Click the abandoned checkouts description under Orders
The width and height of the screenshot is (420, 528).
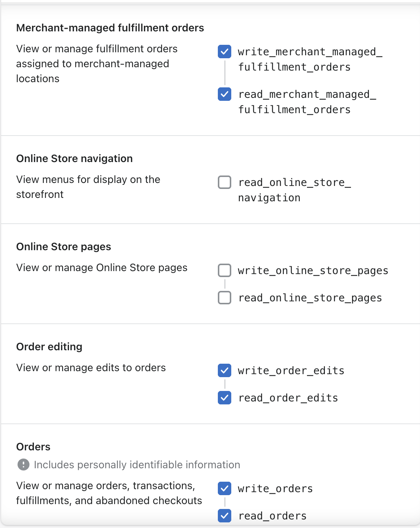click(109, 493)
